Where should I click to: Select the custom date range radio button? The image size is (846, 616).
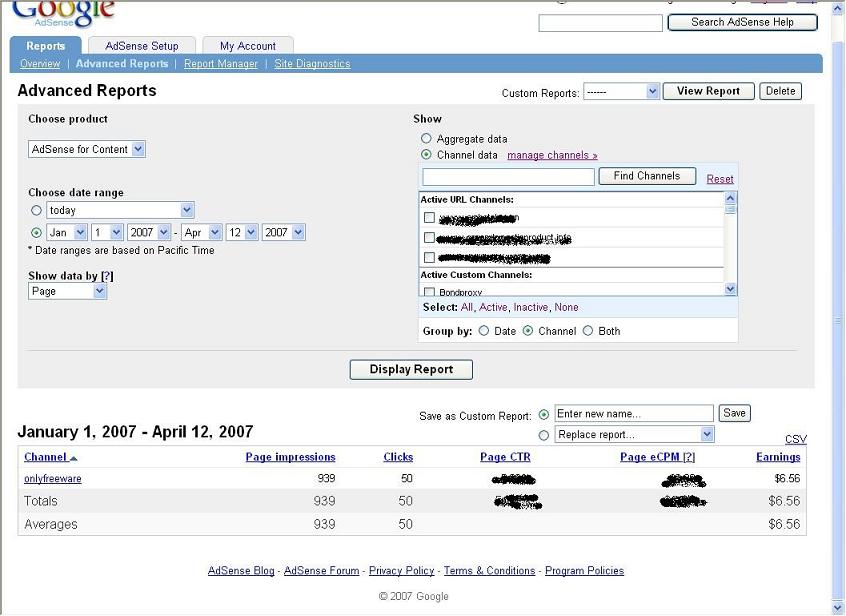(36, 232)
